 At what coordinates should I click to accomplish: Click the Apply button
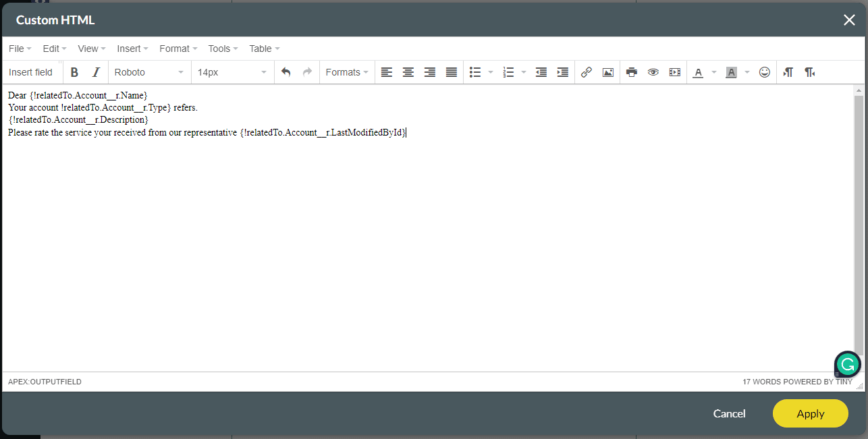pyautogui.click(x=810, y=413)
